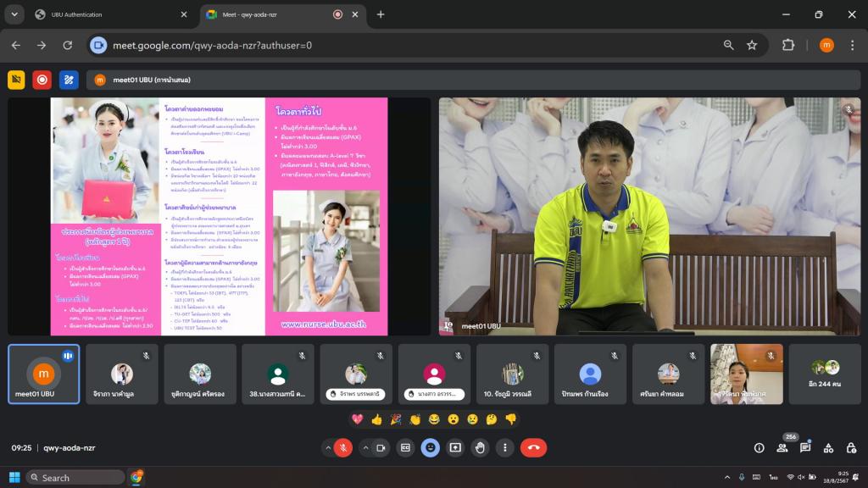This screenshot has width=868, height=488.
Task: Unmute the microphone in Meet
Action: coord(342,447)
